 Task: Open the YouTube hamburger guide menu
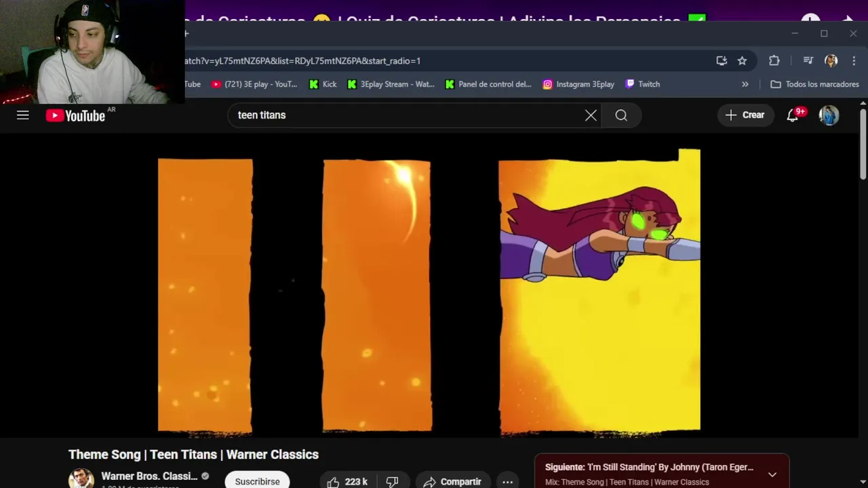(x=23, y=115)
